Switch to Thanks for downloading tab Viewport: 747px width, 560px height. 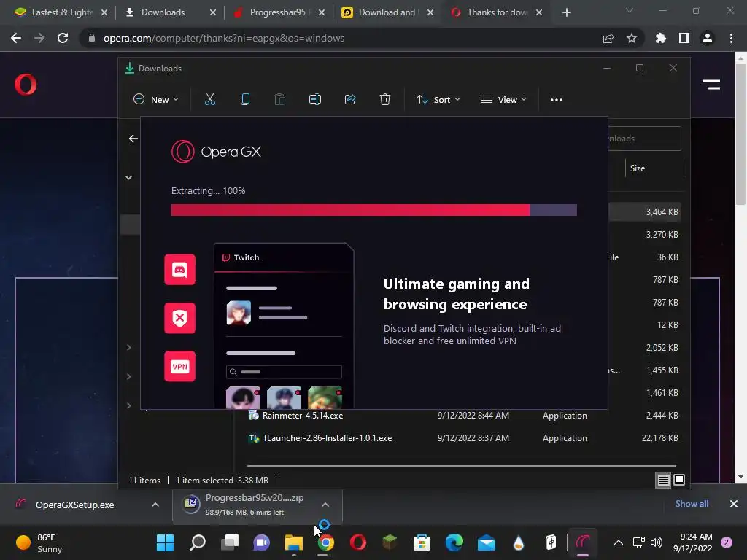(496, 12)
